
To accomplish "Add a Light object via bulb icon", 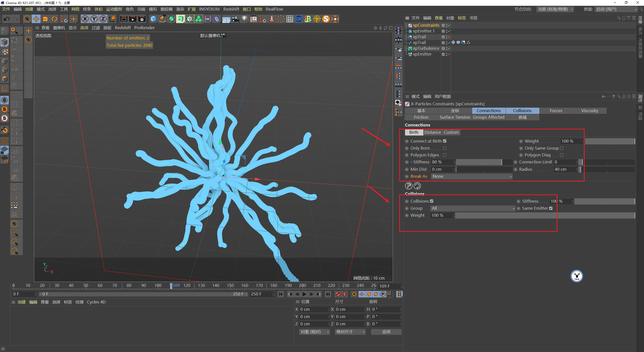I will pyautogui.click(x=244, y=19).
